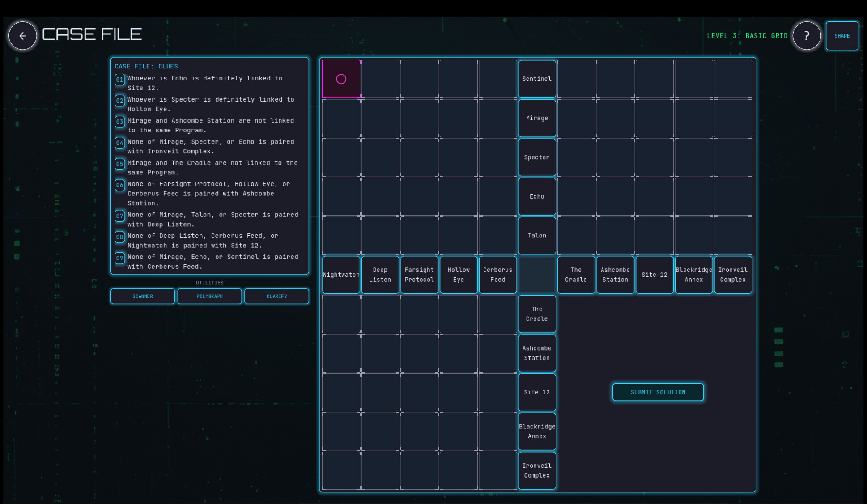Click the Ironveil Complex column header
867x504 pixels.
tap(733, 275)
